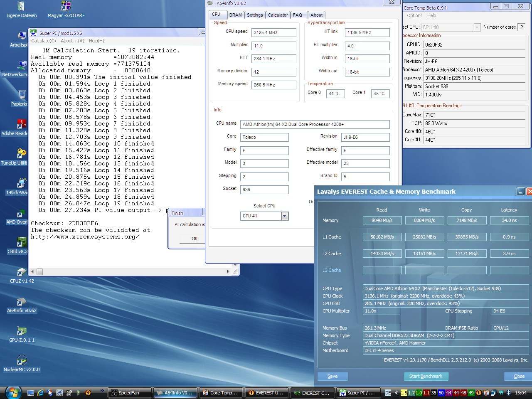Click Start Benchmark in EVEREST
532x399 pixels.
tap(426, 376)
